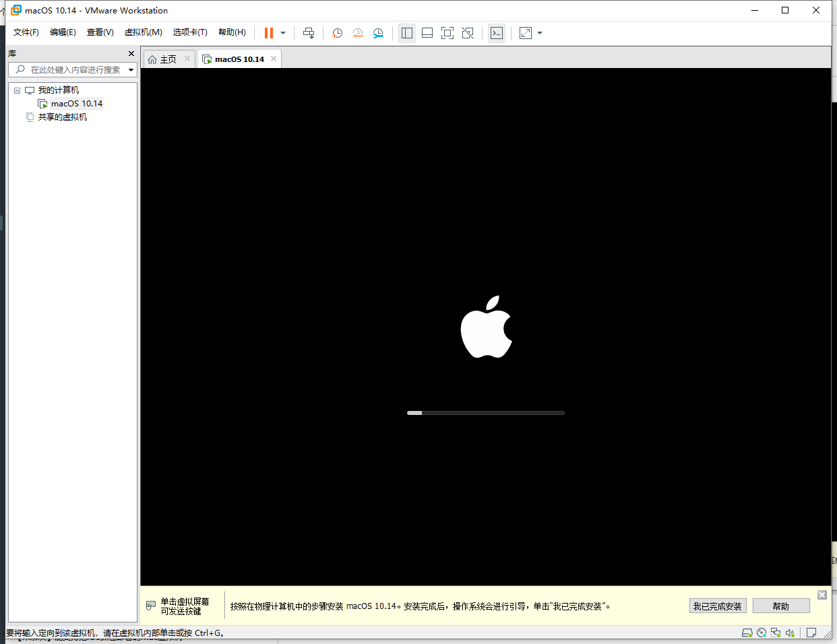This screenshot has height=644, width=837.
Task: Click the keyboard icon in hint bar
Action: [x=151, y=606]
